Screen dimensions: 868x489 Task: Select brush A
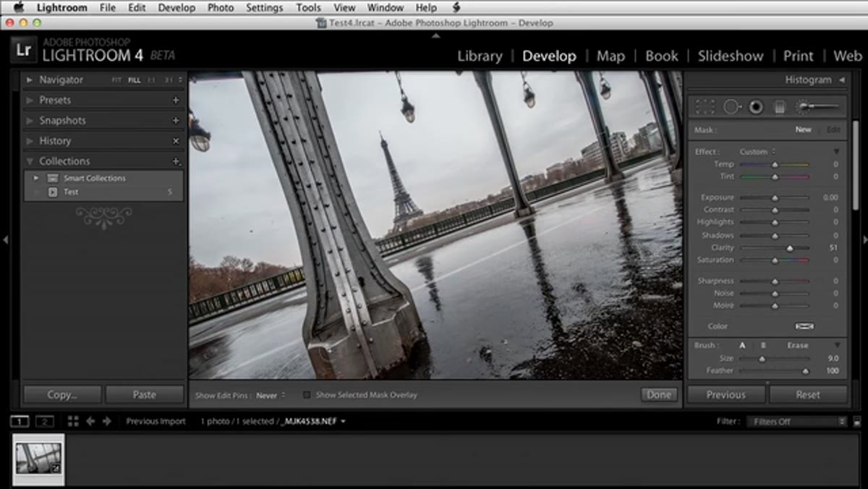(x=743, y=346)
